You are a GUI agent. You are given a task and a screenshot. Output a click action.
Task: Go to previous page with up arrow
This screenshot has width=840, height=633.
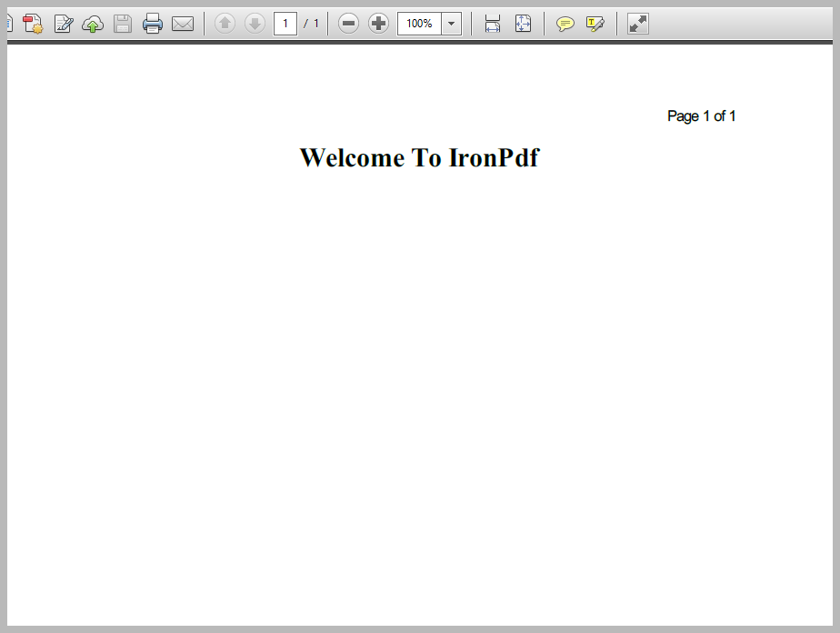pyautogui.click(x=225, y=24)
